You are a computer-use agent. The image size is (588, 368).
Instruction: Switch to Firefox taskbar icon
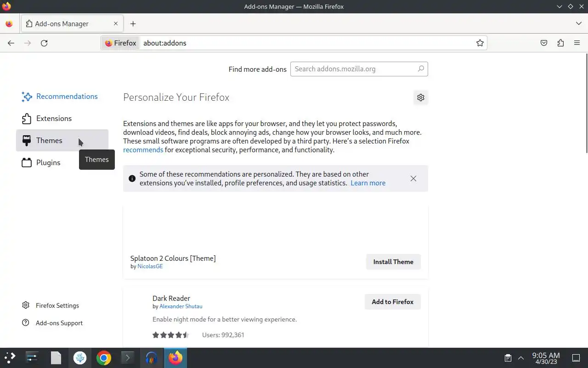(x=175, y=358)
